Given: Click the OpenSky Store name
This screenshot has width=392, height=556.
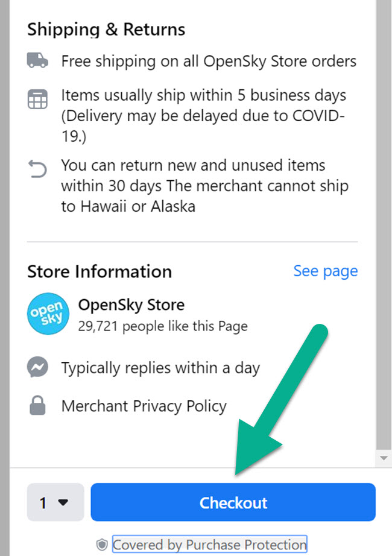Looking at the screenshot, I should pyautogui.click(x=131, y=305).
